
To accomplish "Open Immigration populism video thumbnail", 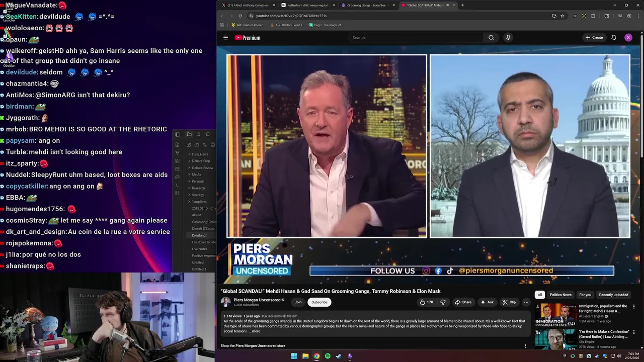I will tap(555, 315).
